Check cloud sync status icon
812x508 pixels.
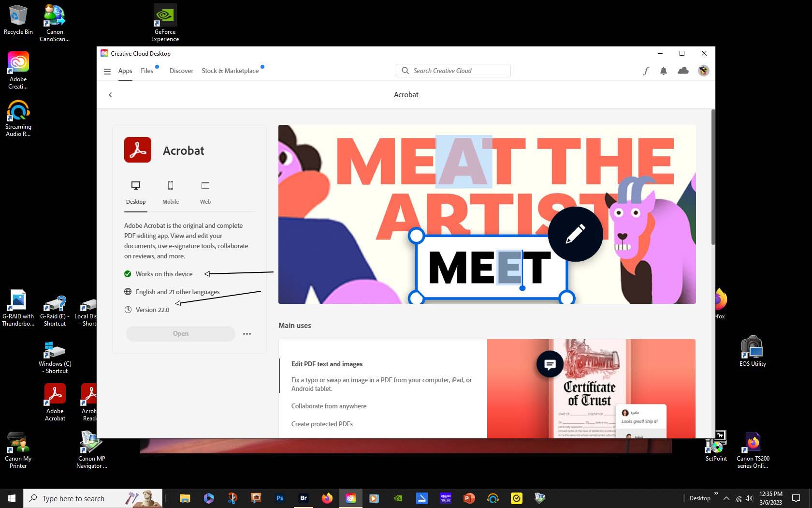pos(683,71)
